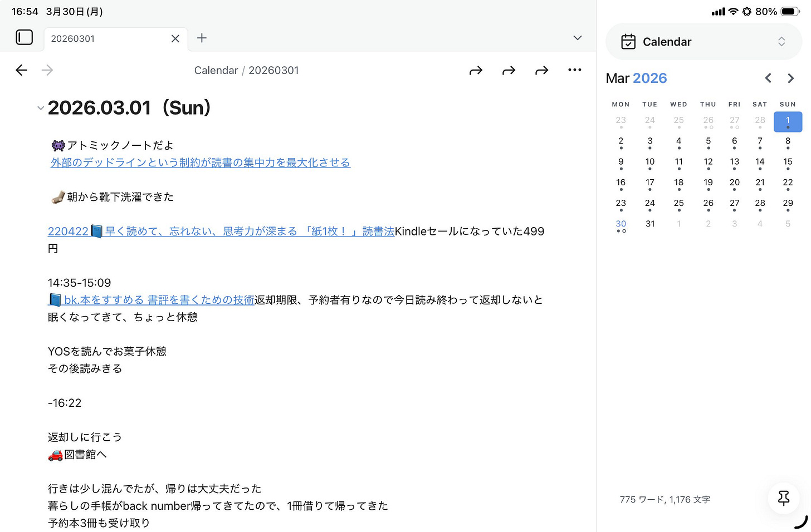Image resolution: width=811 pixels, height=532 pixels.
Task: Go back using the left navigation arrow
Action: 21,70
